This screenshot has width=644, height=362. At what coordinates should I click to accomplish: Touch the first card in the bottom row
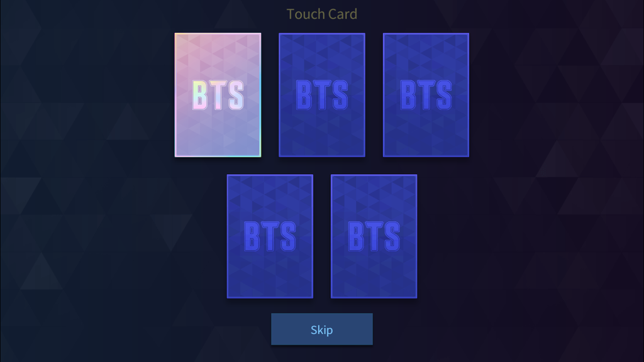point(270,236)
